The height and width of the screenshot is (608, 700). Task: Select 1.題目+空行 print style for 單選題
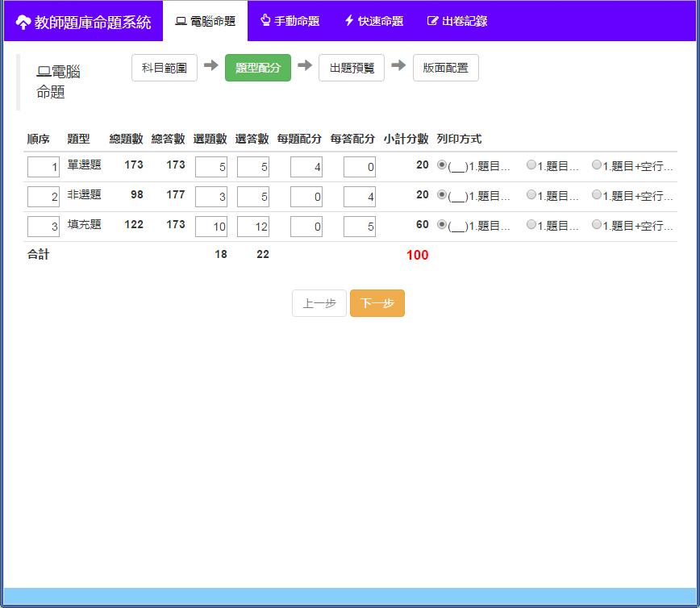[x=597, y=164]
